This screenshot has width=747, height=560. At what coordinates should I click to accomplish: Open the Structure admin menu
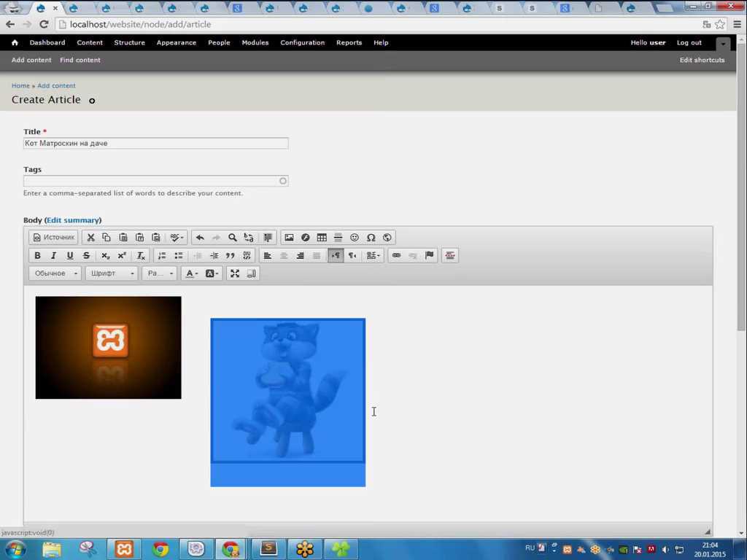pos(130,42)
